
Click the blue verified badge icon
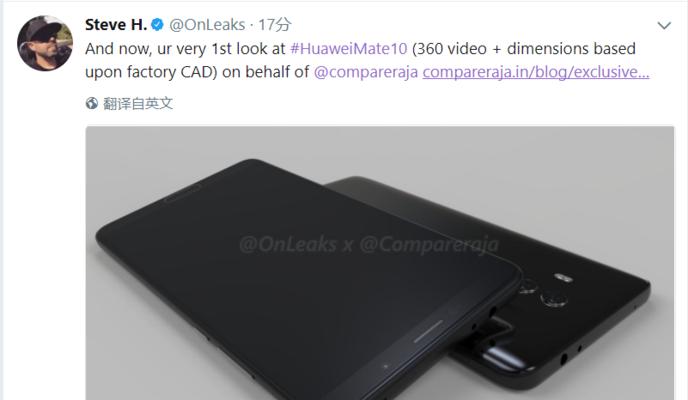point(157,25)
